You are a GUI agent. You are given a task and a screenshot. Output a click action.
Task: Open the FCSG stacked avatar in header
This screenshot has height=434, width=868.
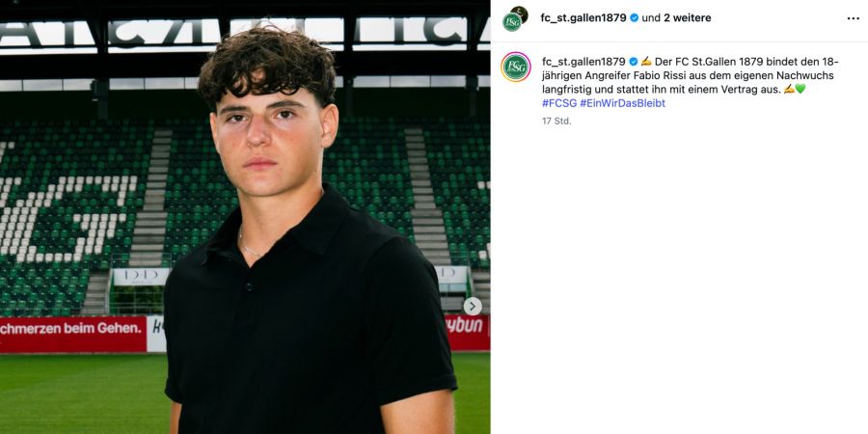(x=511, y=22)
